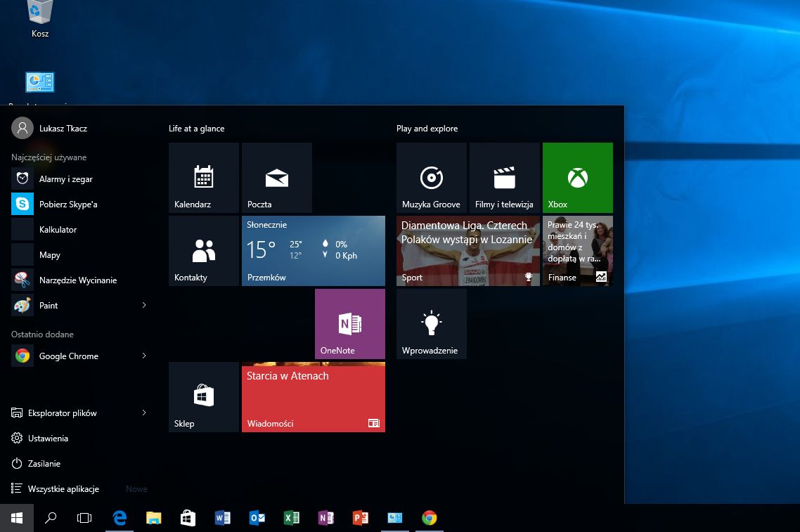The height and width of the screenshot is (532, 800).
Task: Open the Sklep store tile
Action: click(x=204, y=396)
